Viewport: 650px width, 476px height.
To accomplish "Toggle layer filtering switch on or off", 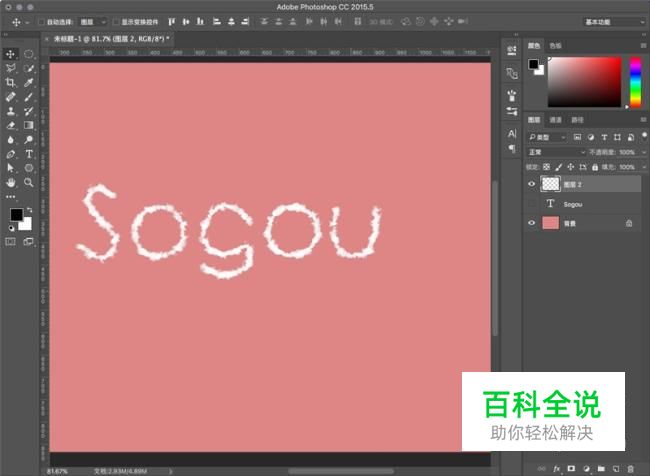I will point(644,136).
